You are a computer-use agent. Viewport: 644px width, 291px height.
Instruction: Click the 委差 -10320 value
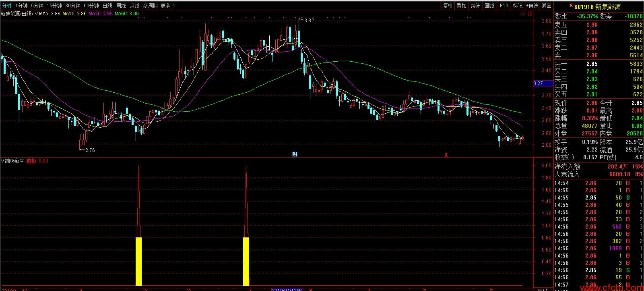(x=634, y=17)
